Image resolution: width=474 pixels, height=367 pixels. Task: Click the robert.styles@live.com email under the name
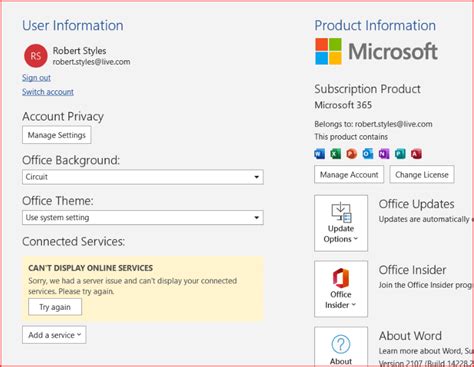(x=91, y=62)
